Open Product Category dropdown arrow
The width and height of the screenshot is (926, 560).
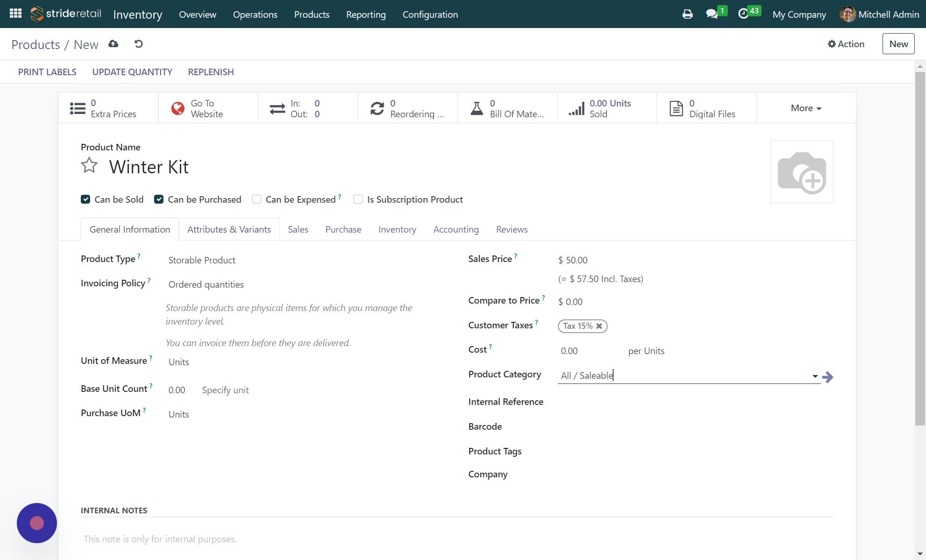click(815, 376)
